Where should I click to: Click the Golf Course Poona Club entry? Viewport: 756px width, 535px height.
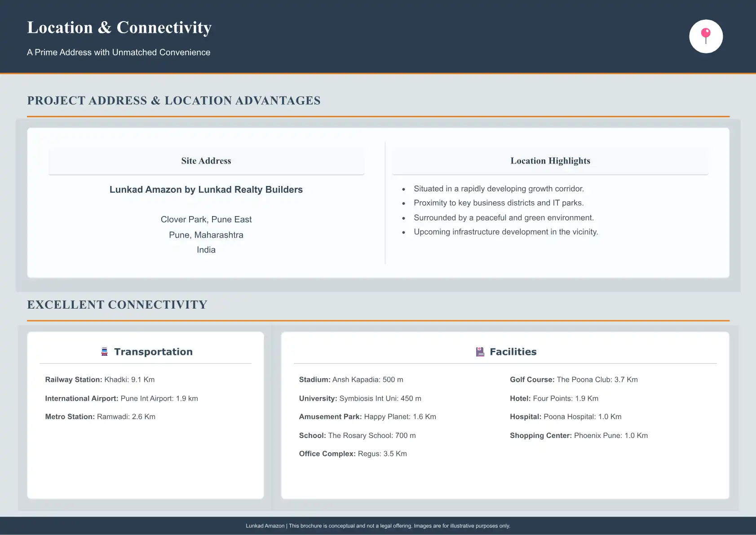click(x=574, y=380)
